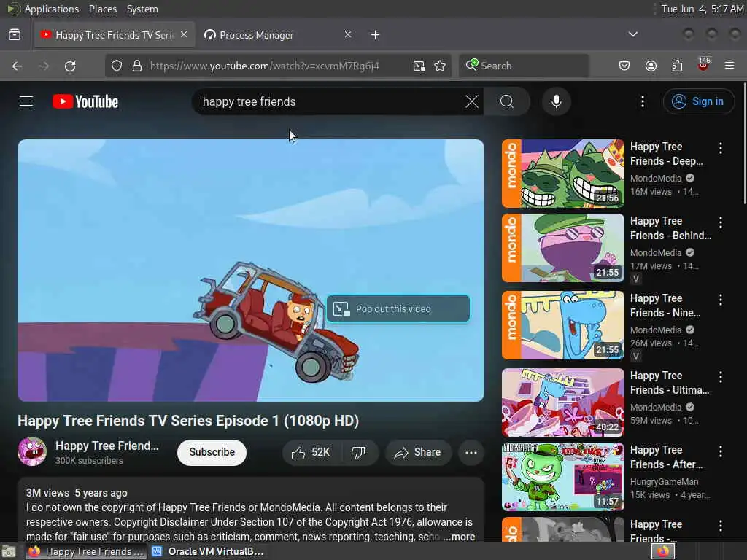The width and height of the screenshot is (747, 560).
Task: Click the show desktop icon in taskbar
Action: [9, 552]
